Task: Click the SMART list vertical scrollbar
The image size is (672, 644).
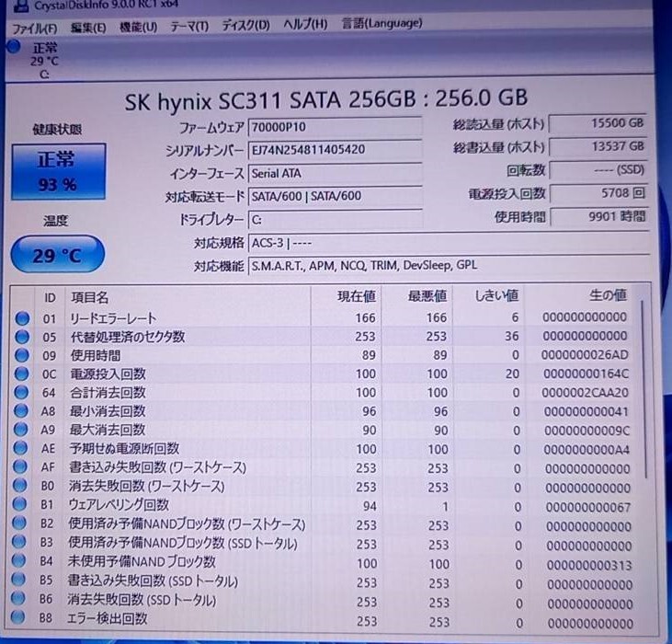Action: [644, 389]
